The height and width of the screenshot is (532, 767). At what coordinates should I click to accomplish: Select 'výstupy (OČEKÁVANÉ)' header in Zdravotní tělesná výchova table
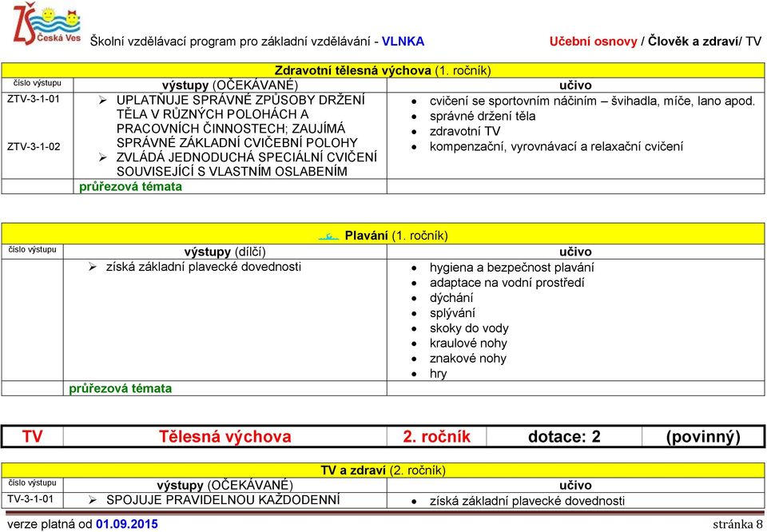point(229,85)
